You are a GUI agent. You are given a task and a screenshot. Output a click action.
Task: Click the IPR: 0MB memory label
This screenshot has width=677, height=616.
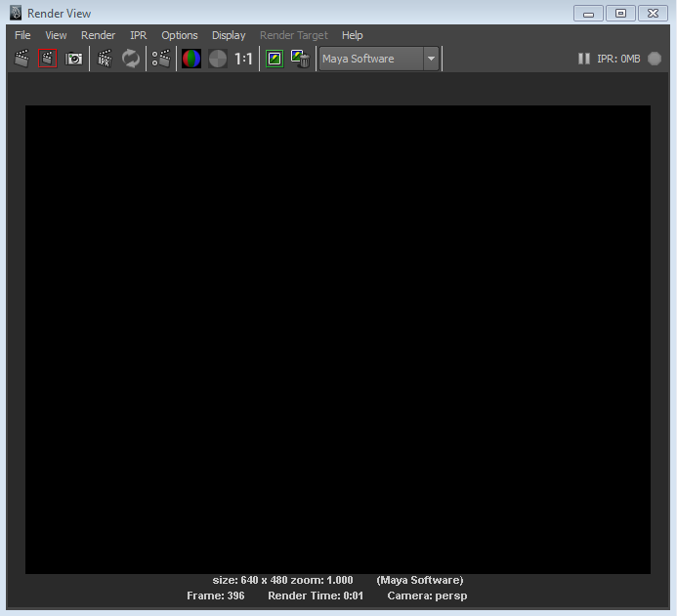[x=618, y=59]
